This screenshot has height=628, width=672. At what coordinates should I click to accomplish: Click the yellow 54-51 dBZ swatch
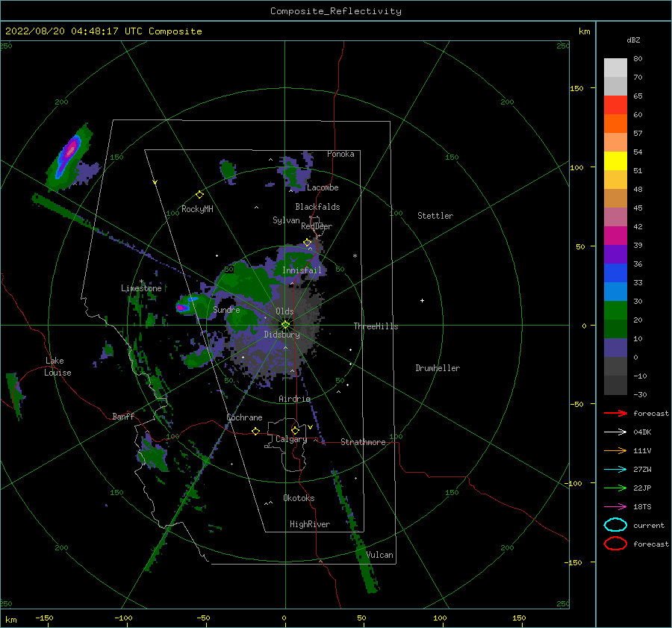[x=615, y=161]
